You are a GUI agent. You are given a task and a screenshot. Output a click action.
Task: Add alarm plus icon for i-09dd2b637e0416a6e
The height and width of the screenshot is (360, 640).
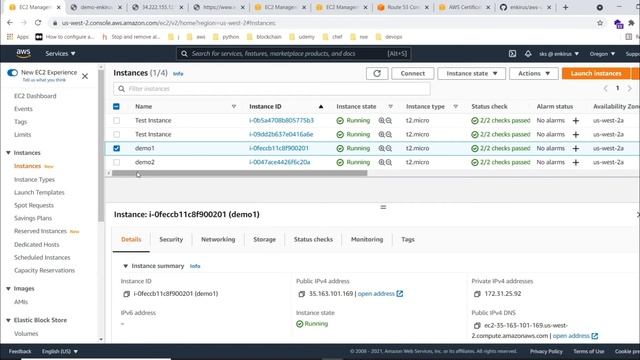point(576,134)
